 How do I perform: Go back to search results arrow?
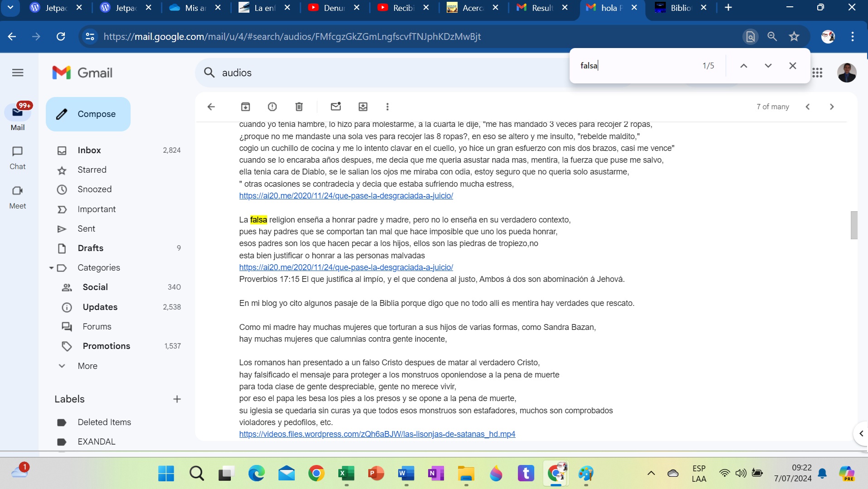211,107
